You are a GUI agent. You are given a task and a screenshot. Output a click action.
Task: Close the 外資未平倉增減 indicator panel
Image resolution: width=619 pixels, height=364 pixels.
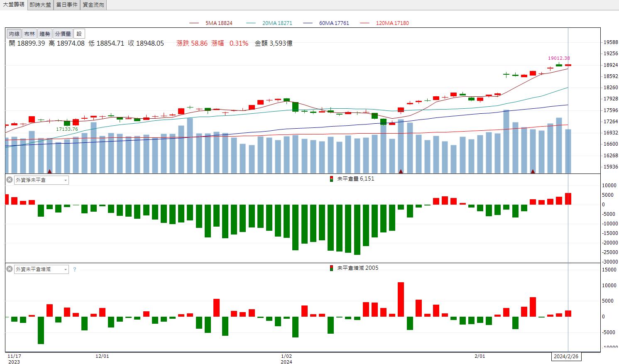click(9, 269)
